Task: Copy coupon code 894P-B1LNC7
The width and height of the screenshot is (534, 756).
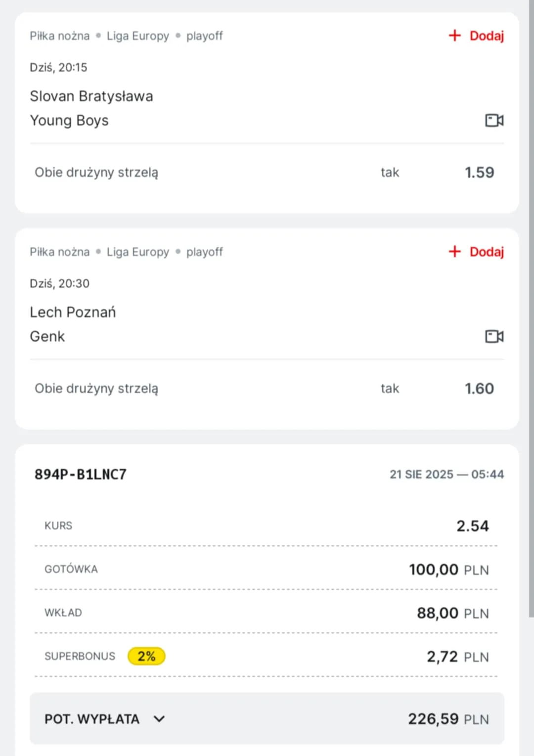Action: click(81, 474)
